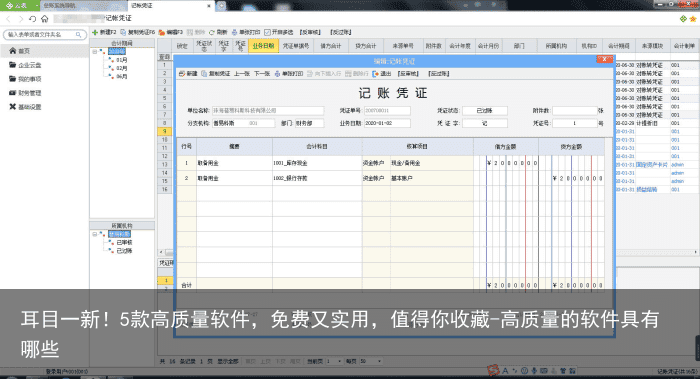Image resolution: width=700 pixels, height=379 pixels.
Task: Close the 记帐凭证 tab
Action: pos(208,6)
